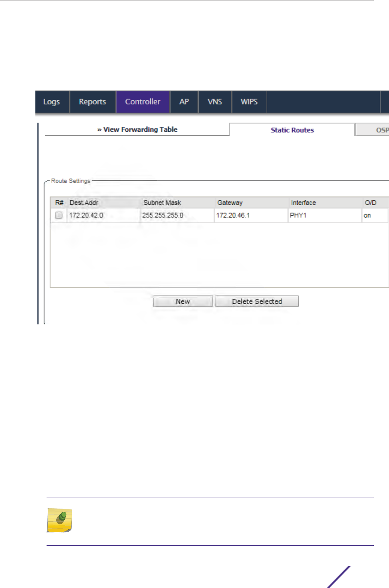The height and width of the screenshot is (588, 389).
Task: Select the Controller tab
Action: tap(143, 102)
